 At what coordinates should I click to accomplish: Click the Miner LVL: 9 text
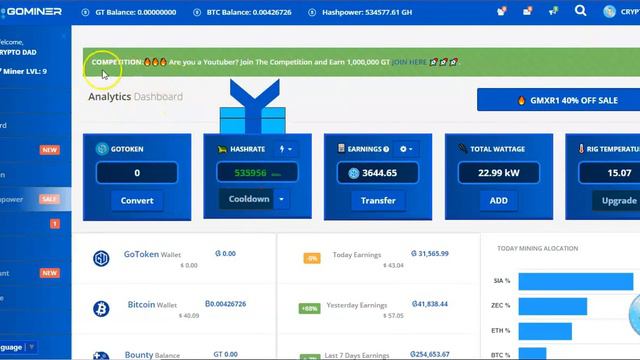tap(24, 71)
